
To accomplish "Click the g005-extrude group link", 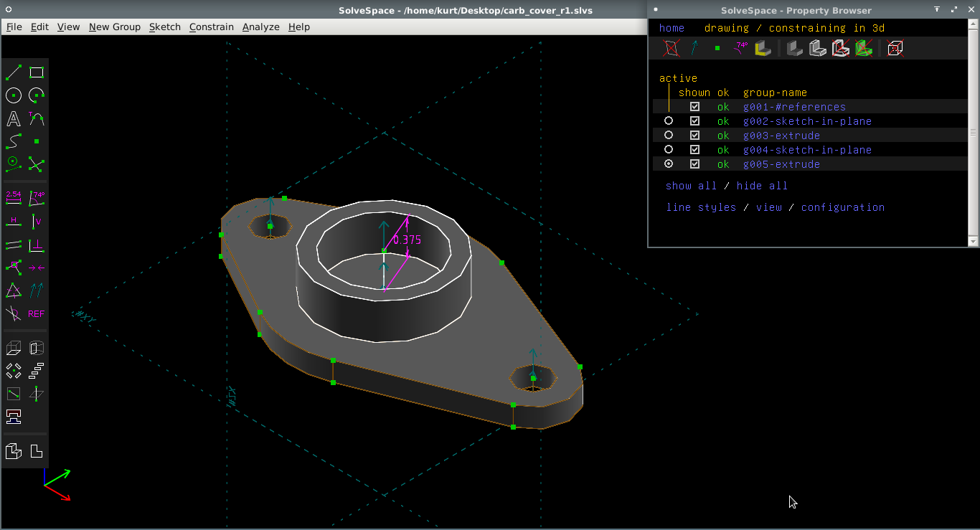I will click(781, 164).
